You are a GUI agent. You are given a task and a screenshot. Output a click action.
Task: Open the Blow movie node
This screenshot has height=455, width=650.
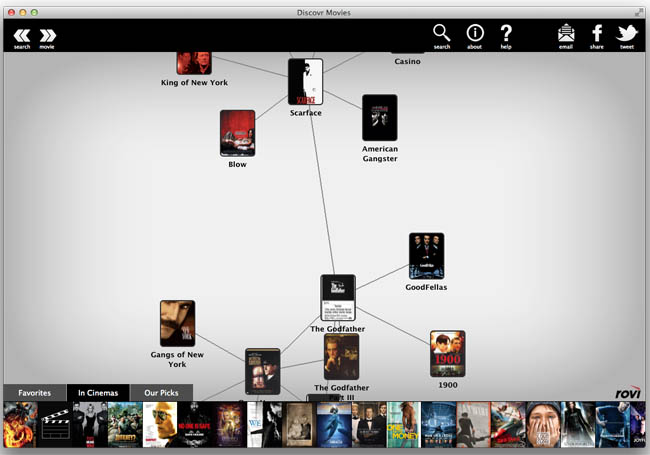coord(237,133)
